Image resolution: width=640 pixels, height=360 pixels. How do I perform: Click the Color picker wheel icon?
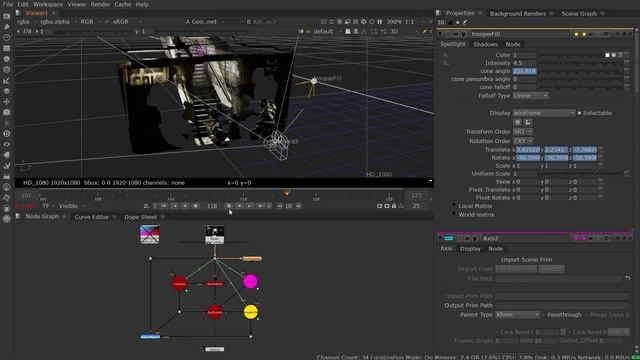(614, 55)
